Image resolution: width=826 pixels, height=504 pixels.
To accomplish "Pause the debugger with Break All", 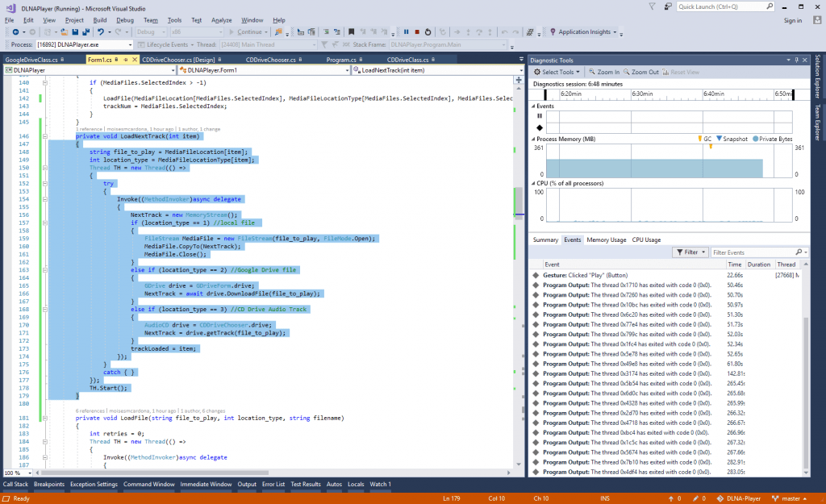I will 405,32.
